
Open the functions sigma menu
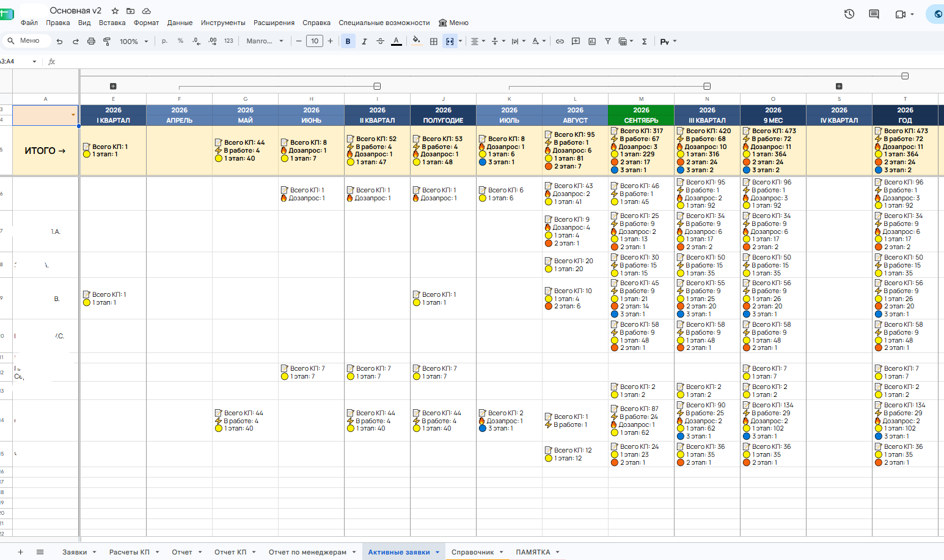(x=644, y=42)
